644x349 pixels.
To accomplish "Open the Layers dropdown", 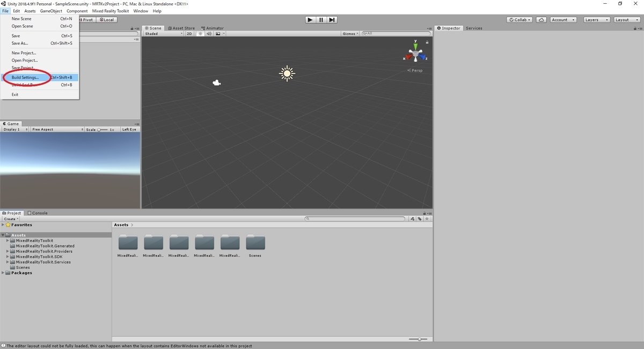I will click(596, 19).
